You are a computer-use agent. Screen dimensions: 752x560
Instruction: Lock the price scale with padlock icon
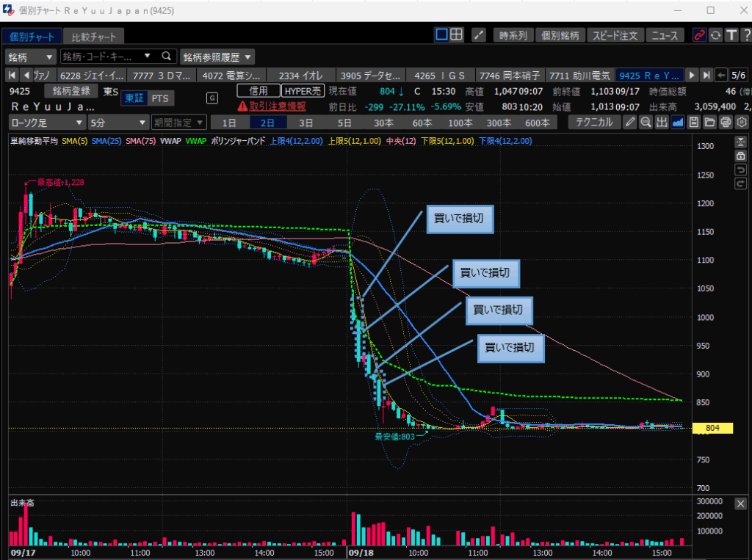[x=740, y=156]
